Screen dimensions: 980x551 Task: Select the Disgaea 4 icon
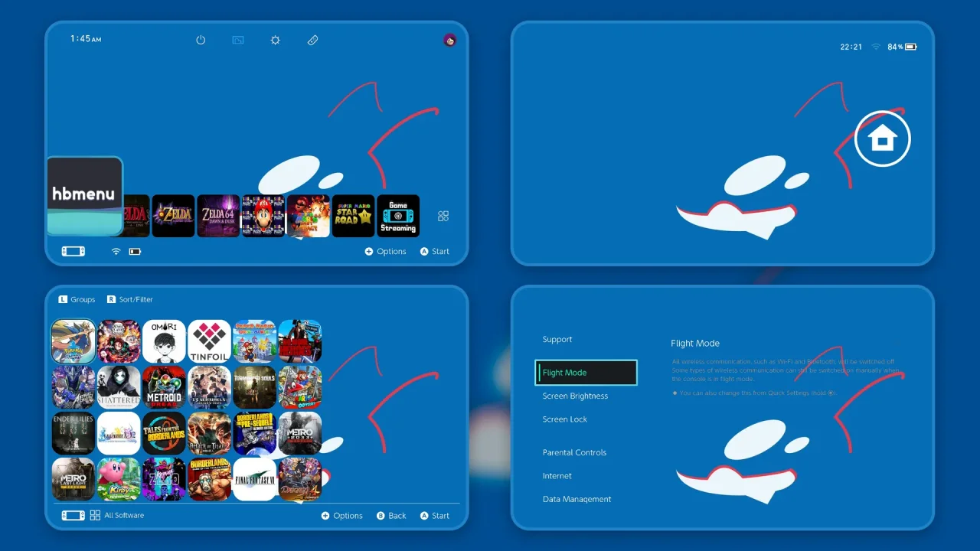pos(299,479)
